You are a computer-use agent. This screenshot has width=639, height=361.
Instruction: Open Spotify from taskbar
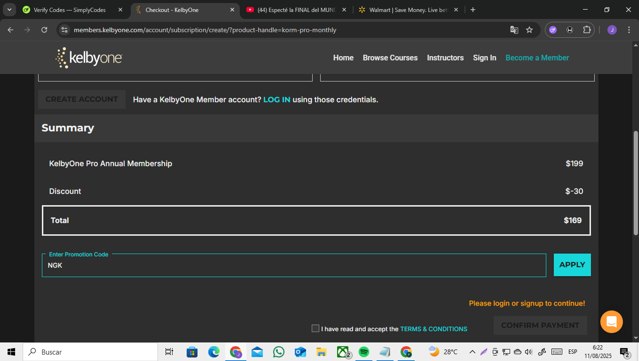click(x=364, y=352)
